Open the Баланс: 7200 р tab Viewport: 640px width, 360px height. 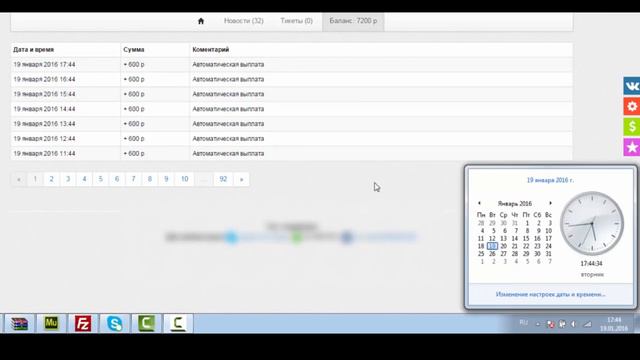click(353, 21)
